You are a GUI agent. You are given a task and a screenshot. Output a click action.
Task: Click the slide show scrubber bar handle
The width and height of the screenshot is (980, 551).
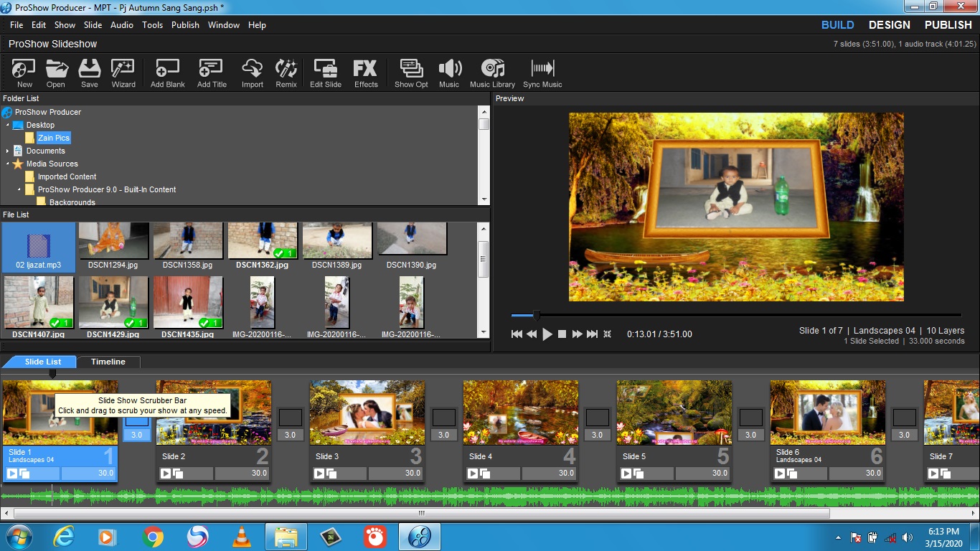tap(52, 374)
